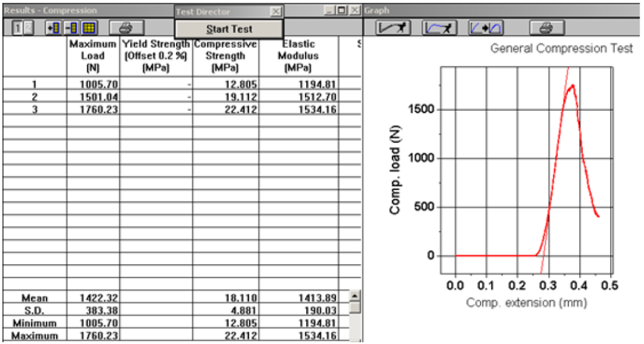
Task: Click the black line curve marker graph icon
Action: tap(393, 28)
